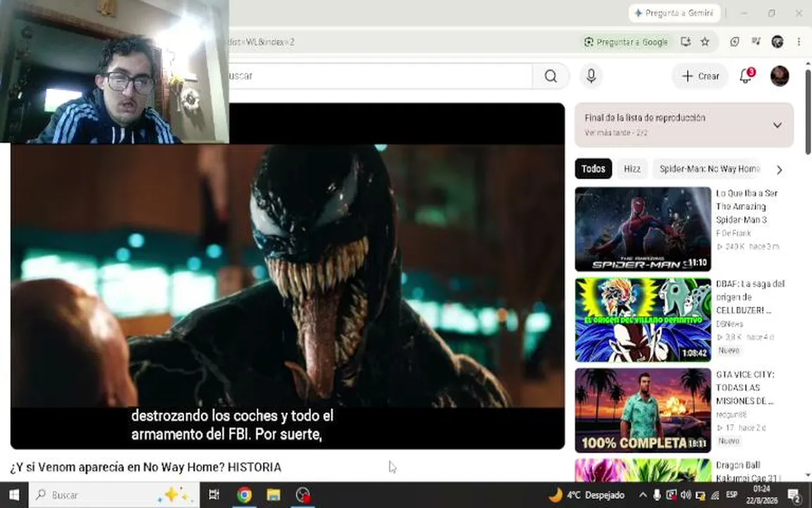Image resolution: width=812 pixels, height=508 pixels.
Task: Click the YouTube search magnifier button
Action: click(550, 76)
